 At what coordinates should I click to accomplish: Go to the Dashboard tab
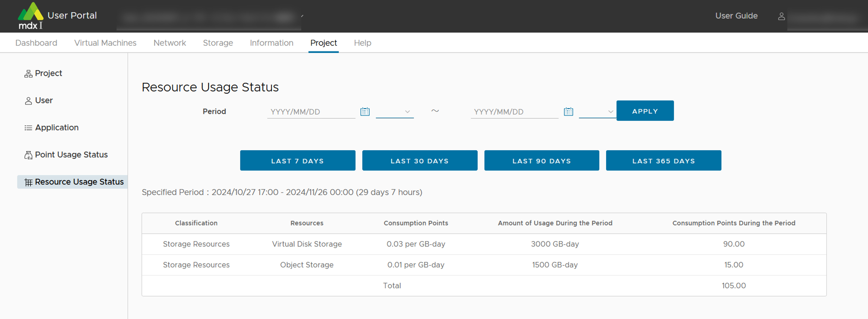click(x=36, y=43)
